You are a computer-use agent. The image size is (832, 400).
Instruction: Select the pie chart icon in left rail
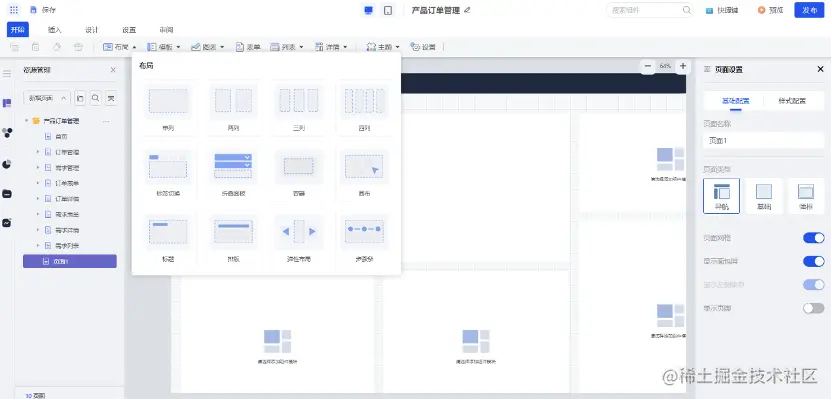tap(7, 163)
